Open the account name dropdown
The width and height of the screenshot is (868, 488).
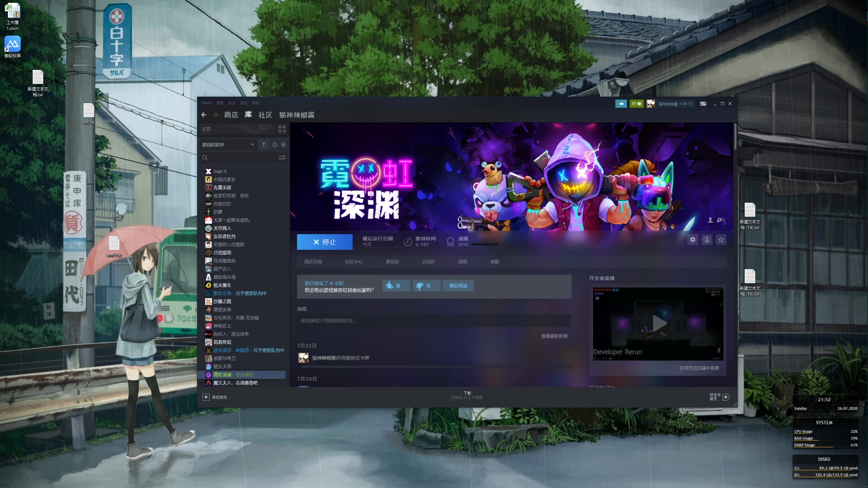pyautogui.click(x=670, y=104)
